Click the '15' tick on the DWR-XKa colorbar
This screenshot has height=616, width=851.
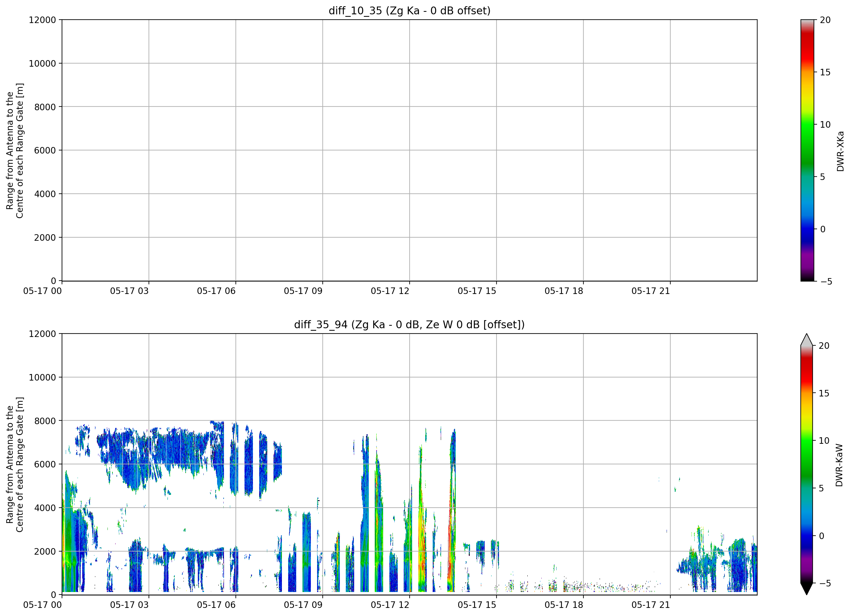[825, 72]
